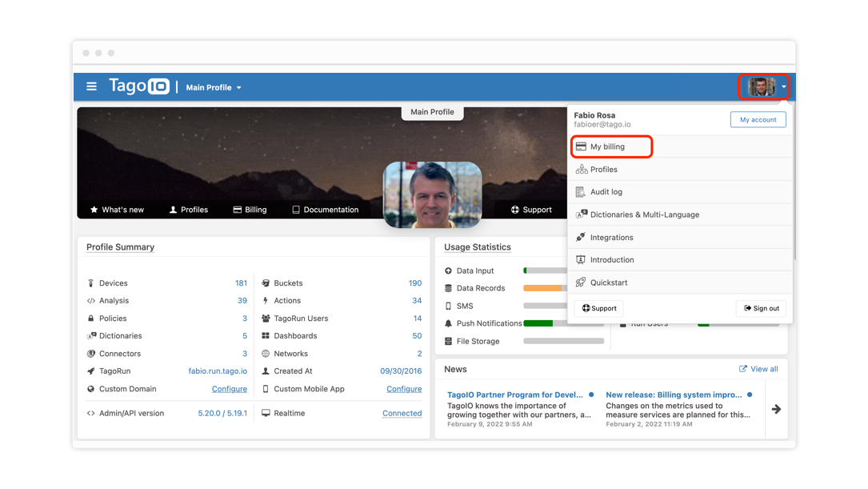
Task: Open Dictionaries & Multi-Language
Action: 680,214
